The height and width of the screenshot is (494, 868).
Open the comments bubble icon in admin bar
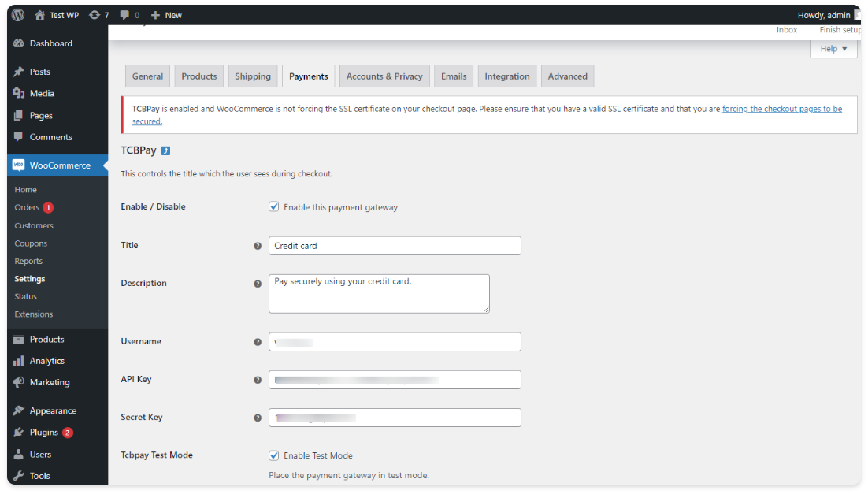(x=124, y=15)
